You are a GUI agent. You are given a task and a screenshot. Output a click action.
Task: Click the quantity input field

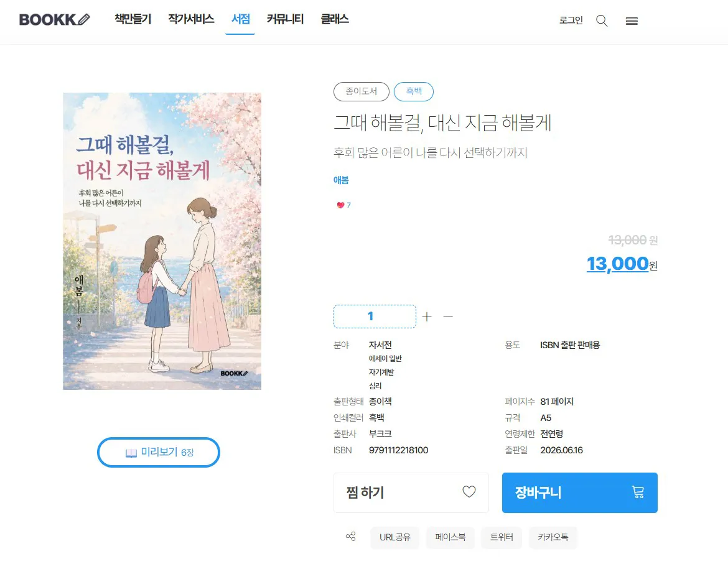(x=375, y=317)
